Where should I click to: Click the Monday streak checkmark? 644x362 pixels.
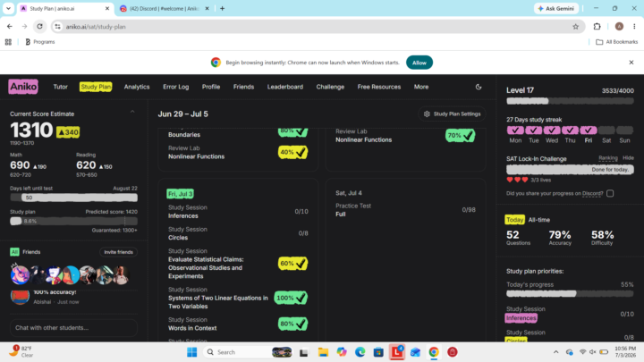pyautogui.click(x=515, y=130)
